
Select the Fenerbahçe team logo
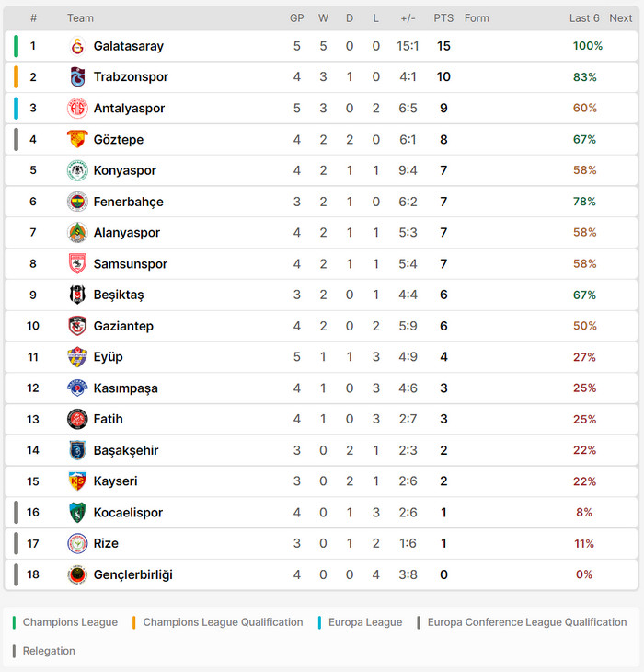pyautogui.click(x=77, y=202)
